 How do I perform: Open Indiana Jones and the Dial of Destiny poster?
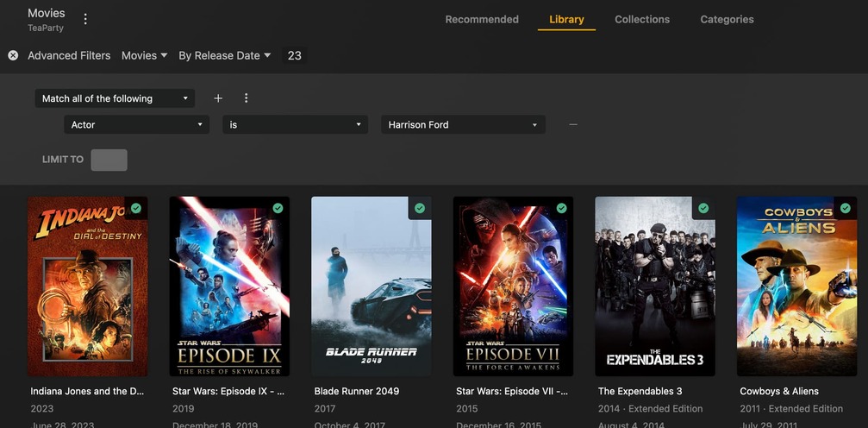click(x=87, y=286)
